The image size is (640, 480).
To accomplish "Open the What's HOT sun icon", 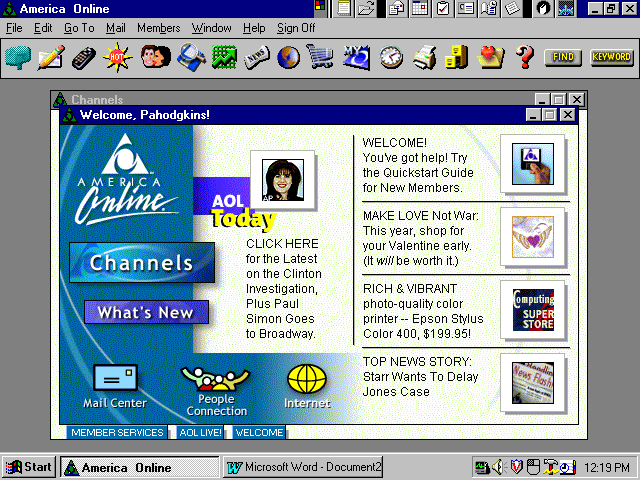I will point(118,57).
